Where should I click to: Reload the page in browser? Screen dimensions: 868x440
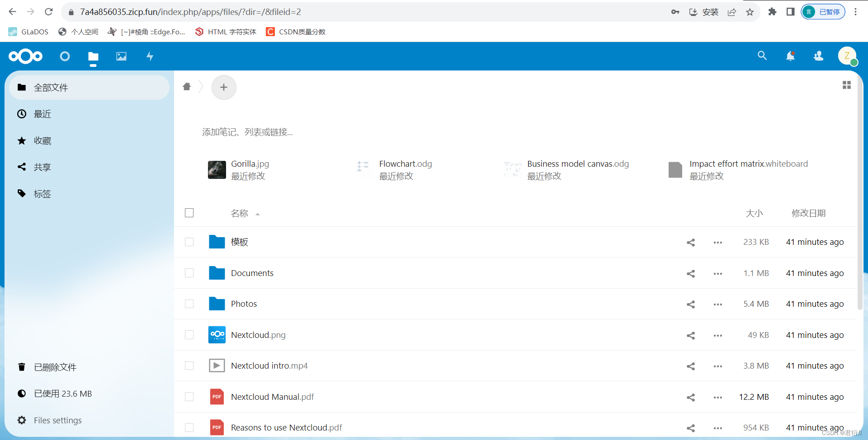tap(49, 12)
